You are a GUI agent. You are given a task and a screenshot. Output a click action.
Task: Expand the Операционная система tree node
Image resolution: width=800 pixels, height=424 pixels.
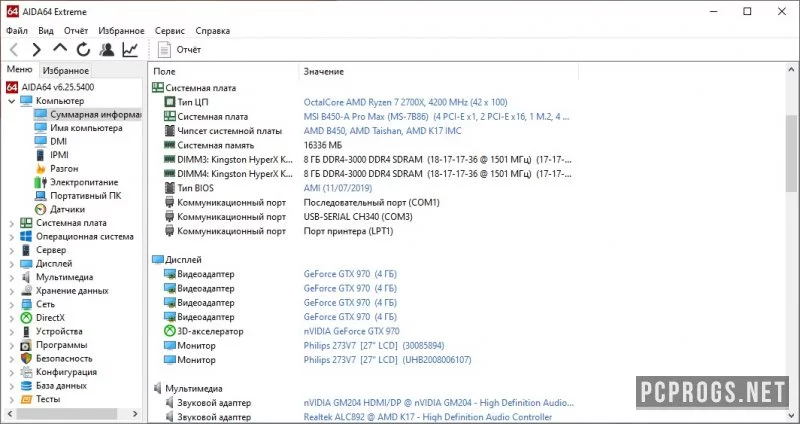tap(12, 237)
